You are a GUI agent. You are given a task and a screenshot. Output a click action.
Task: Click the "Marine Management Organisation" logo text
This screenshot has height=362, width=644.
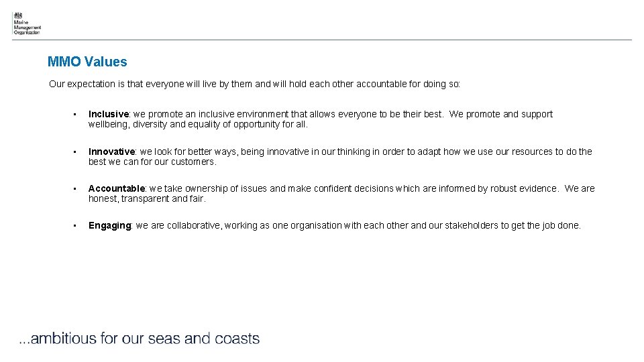click(27, 27)
